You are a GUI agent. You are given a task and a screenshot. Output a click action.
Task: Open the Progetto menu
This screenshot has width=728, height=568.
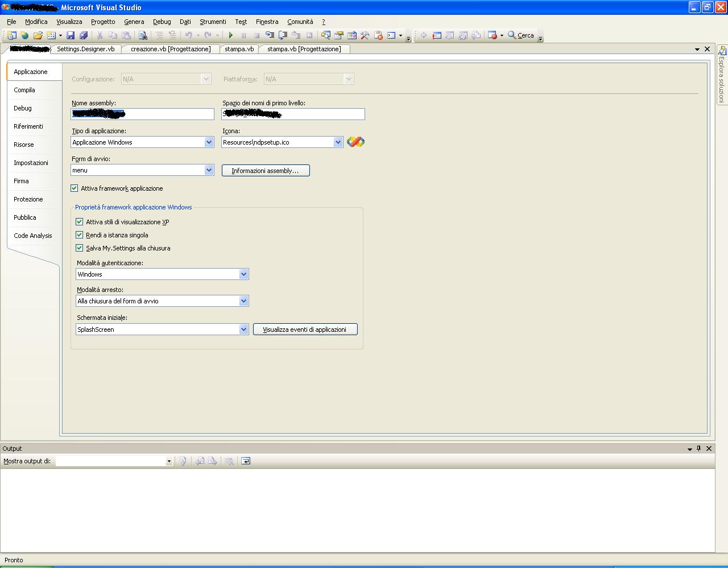point(103,22)
